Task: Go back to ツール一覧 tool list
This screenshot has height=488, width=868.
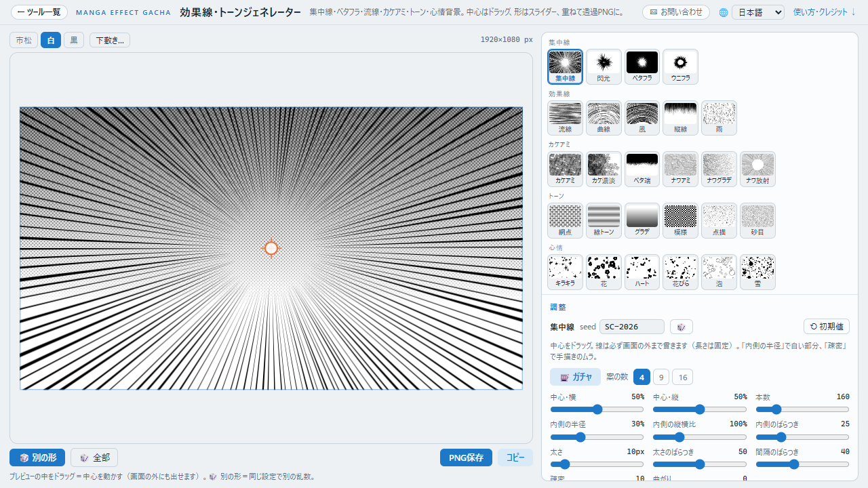Action: tap(39, 12)
